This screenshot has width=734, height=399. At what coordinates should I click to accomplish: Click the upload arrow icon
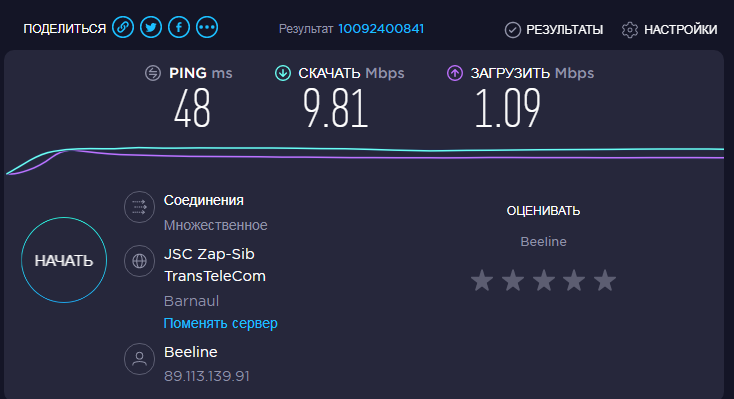coord(455,73)
